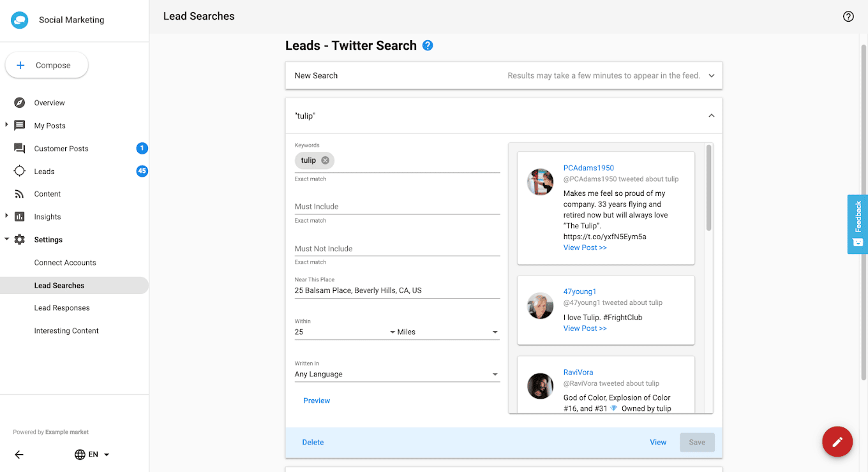Open Leads via crosshair icon
Viewport: 868px width, 472px height.
coord(20,171)
